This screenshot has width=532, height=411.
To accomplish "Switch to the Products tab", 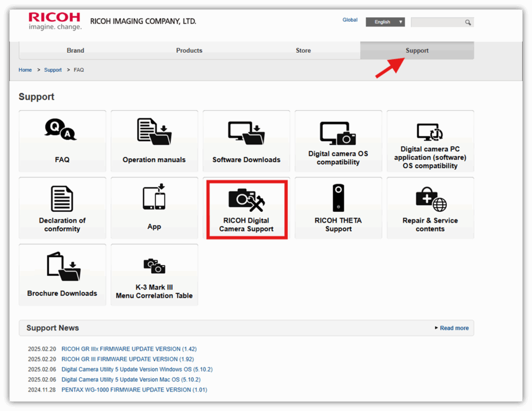I will click(189, 50).
